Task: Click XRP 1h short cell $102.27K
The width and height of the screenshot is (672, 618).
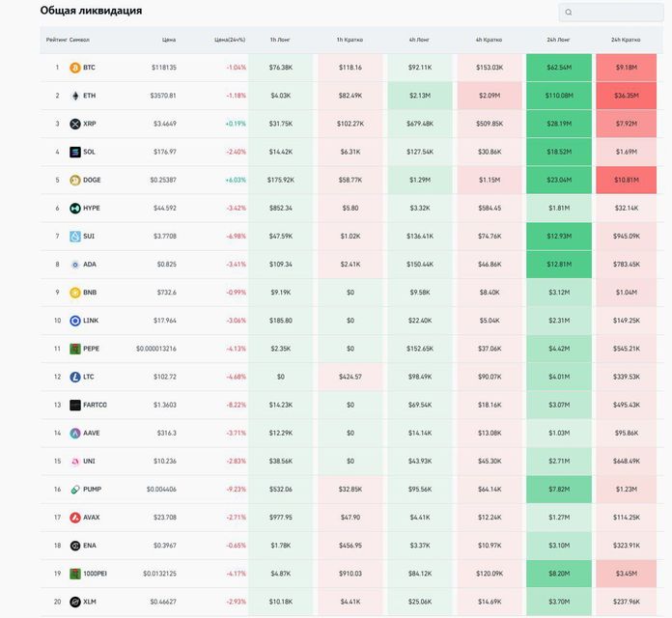Action: point(350,124)
